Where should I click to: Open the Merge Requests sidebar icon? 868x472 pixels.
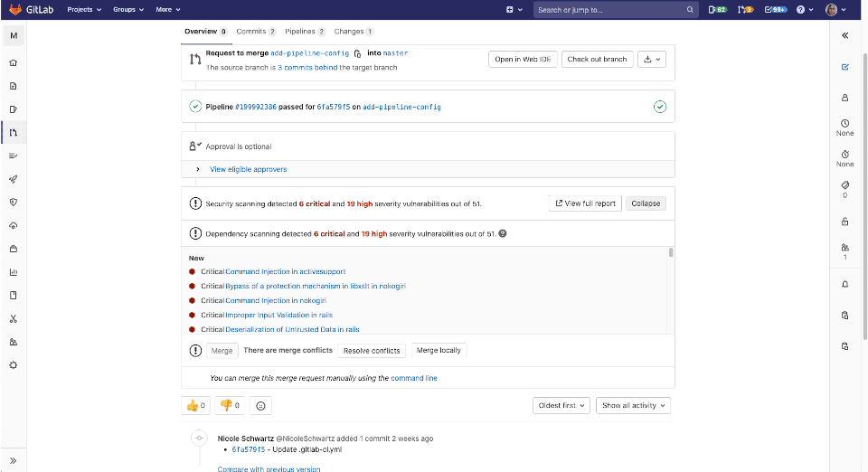point(14,132)
